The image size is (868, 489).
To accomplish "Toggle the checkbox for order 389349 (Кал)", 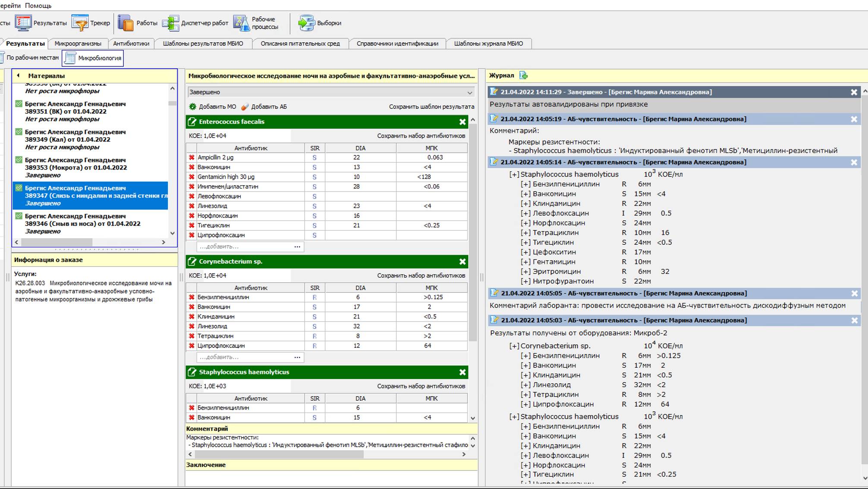I will point(19,132).
